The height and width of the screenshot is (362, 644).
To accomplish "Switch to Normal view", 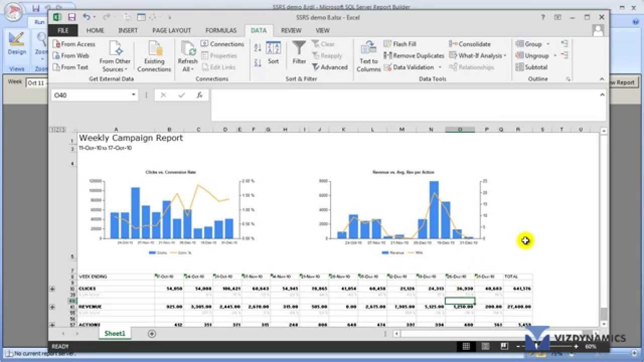I will pos(466,346).
